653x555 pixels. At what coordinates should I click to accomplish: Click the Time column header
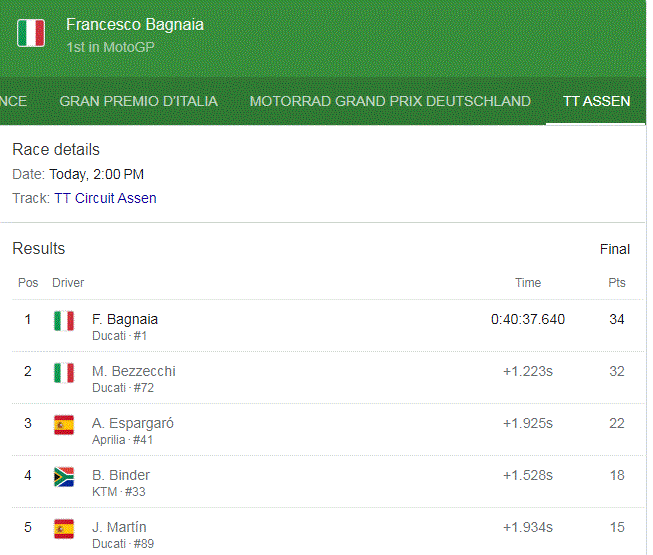click(x=528, y=283)
